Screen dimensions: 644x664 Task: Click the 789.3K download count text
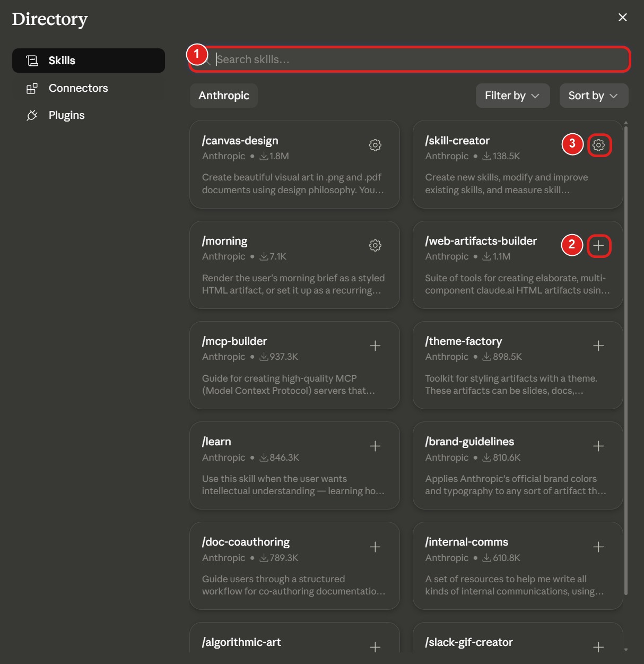284,558
